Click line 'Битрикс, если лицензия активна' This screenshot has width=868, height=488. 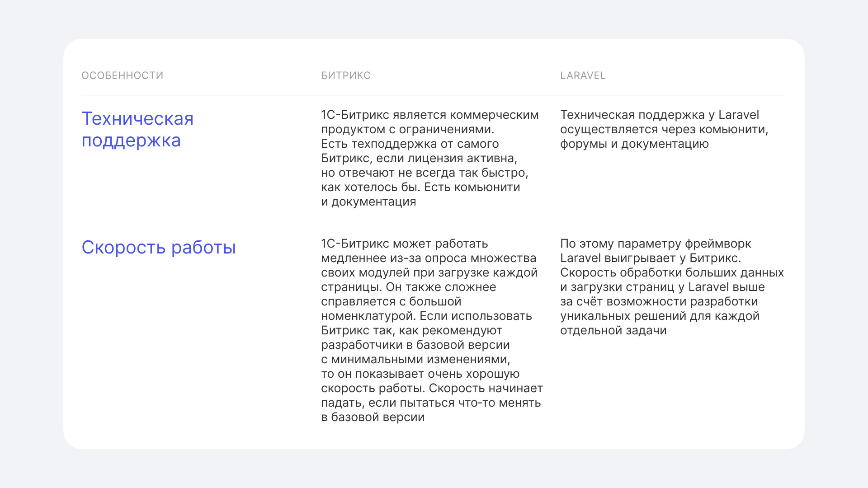coord(419,158)
